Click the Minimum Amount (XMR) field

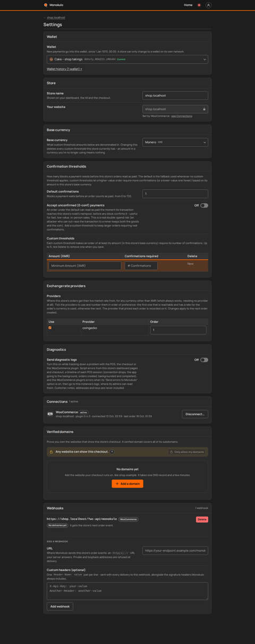point(85,266)
